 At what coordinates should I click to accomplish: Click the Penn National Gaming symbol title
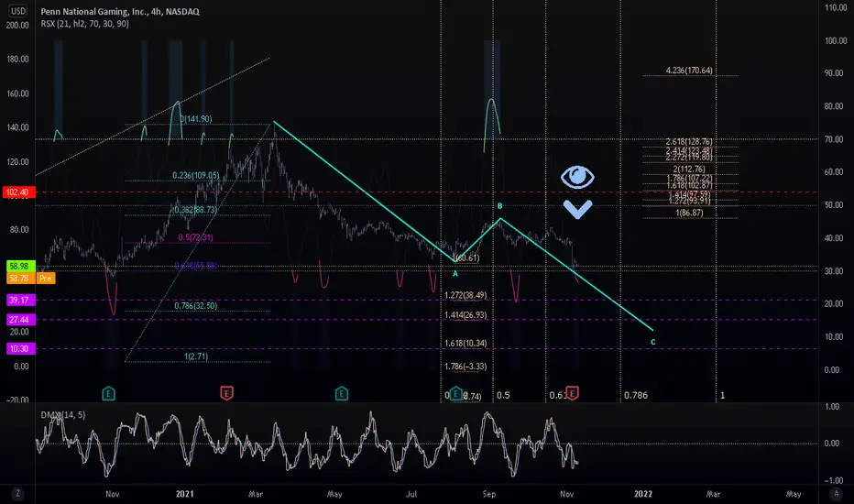[x=120, y=11]
